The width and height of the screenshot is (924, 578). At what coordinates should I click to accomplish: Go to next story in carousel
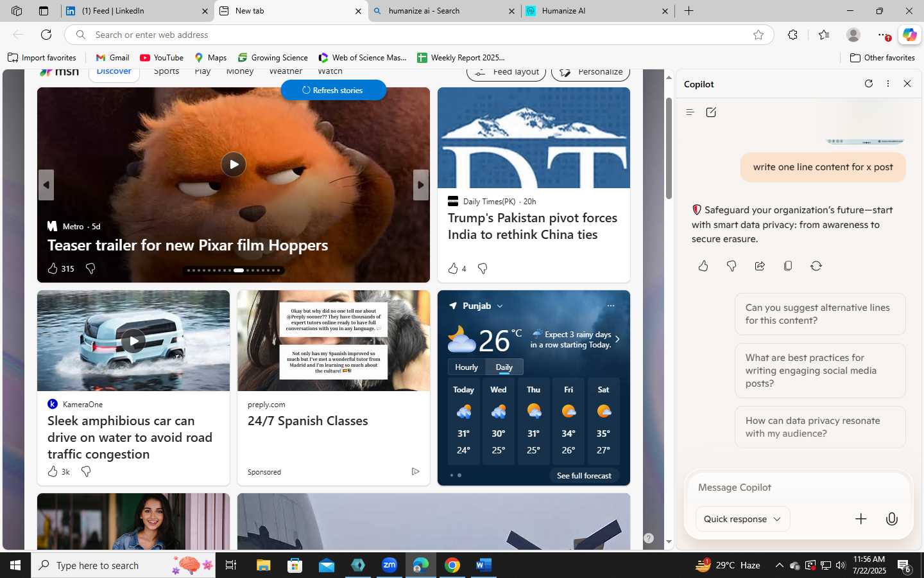point(420,185)
